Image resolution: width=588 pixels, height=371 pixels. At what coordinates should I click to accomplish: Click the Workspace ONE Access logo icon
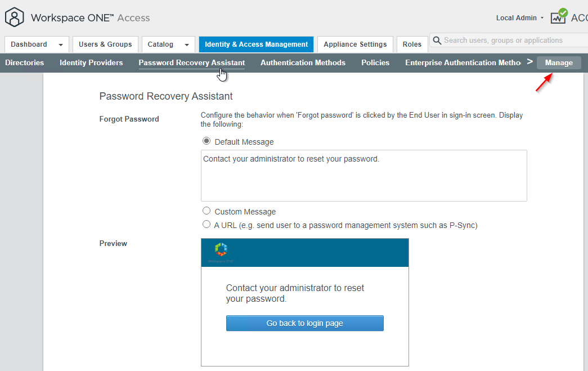(x=14, y=17)
